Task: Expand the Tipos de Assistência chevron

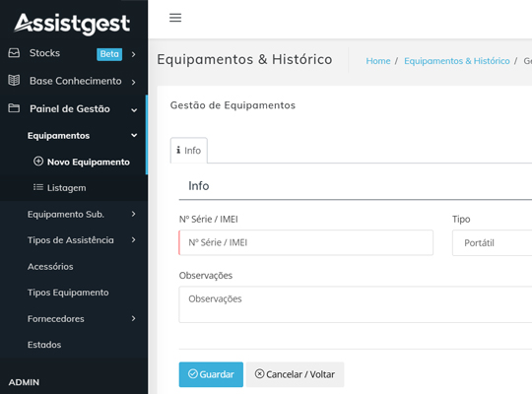Action: [x=134, y=240]
